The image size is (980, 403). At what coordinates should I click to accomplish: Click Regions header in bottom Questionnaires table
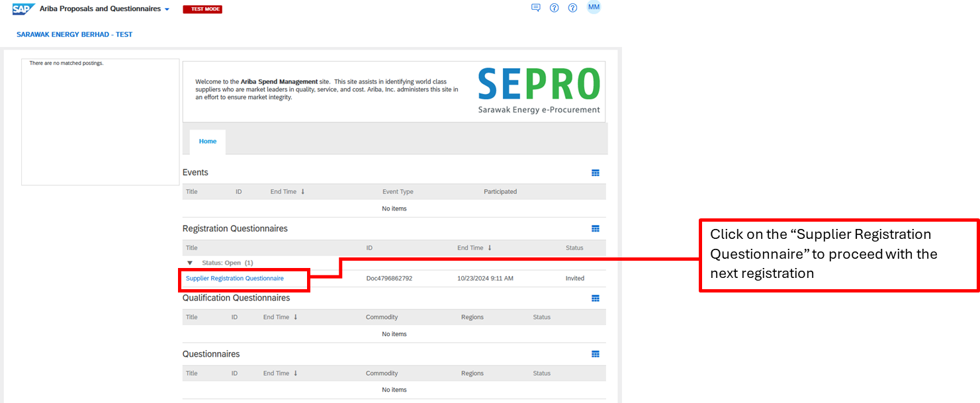(x=472, y=373)
